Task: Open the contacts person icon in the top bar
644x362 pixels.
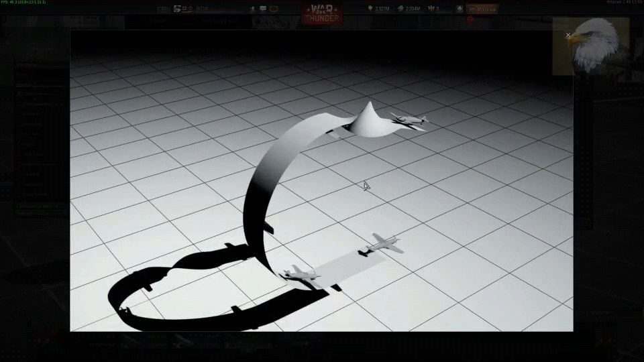Action: click(253, 9)
